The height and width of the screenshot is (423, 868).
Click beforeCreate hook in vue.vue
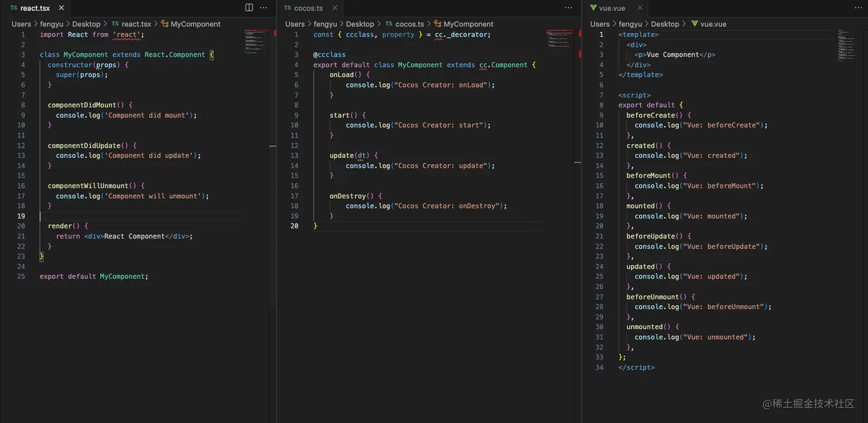coord(650,115)
